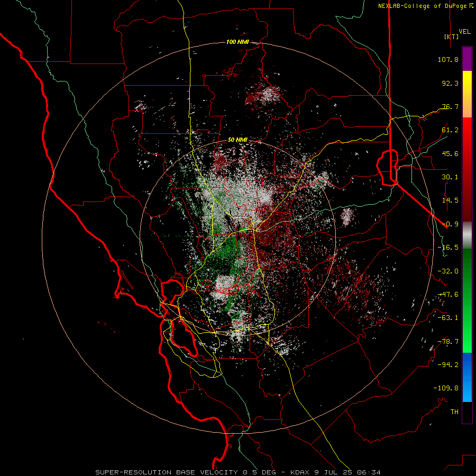
Task: Click the TH legend label
Action: (454, 412)
